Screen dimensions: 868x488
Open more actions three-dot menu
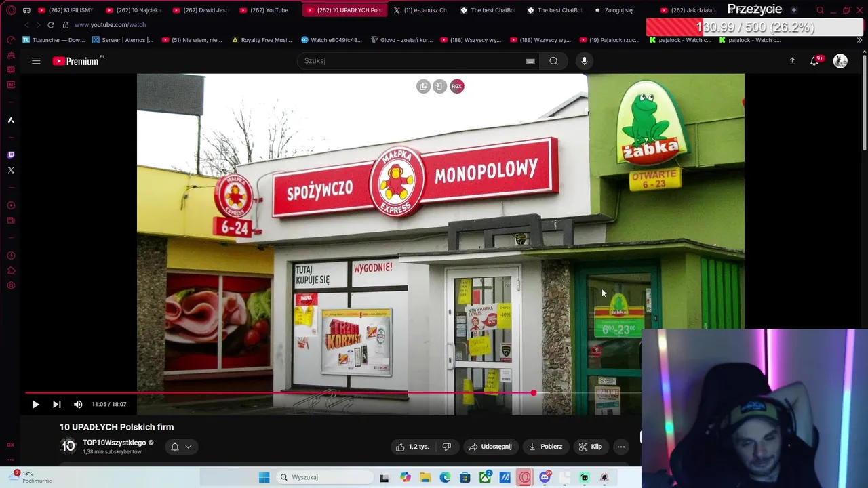(621, 447)
